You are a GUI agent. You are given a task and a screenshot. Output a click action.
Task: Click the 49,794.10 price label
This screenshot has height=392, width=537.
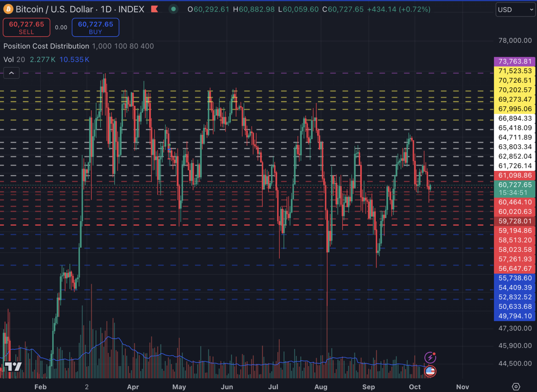click(x=515, y=316)
